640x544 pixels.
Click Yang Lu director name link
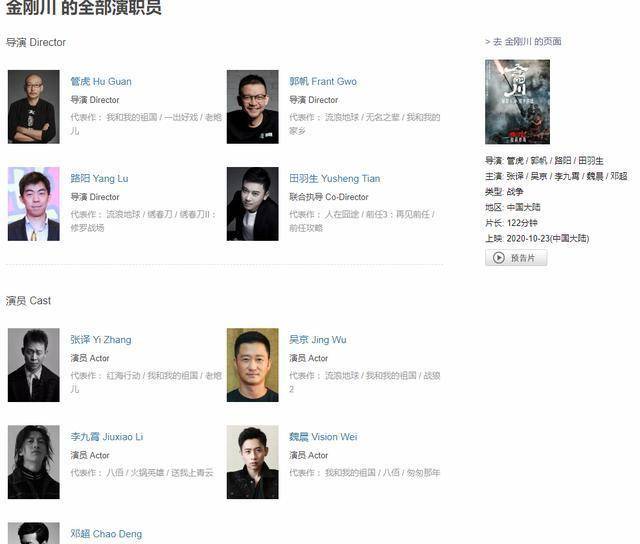(99, 179)
